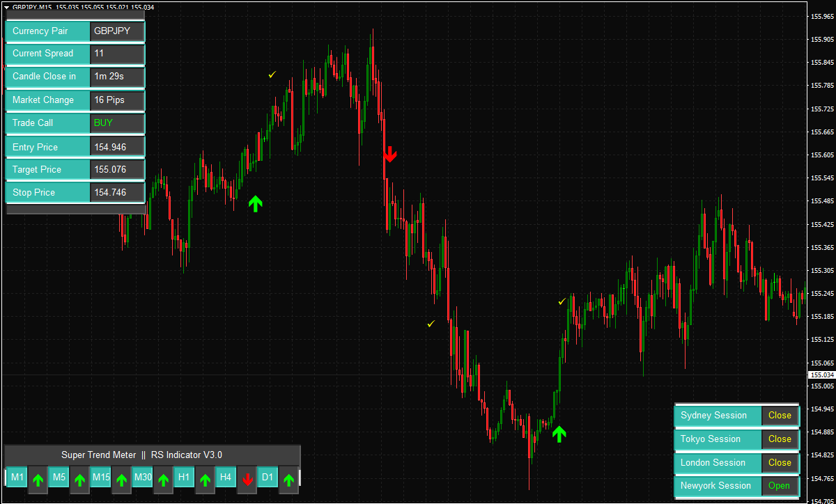Click the M5 trend arrow icon

point(79,480)
